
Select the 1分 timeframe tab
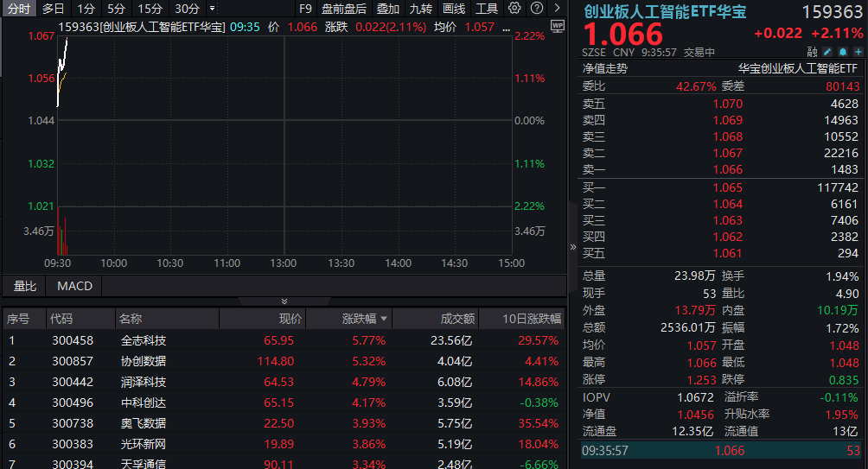(86, 9)
